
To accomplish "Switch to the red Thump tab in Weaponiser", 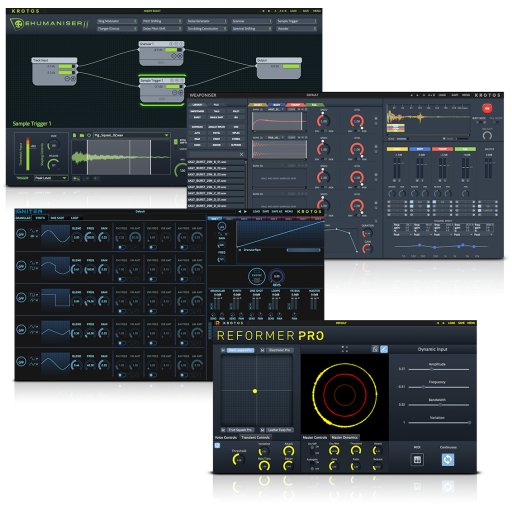I will tap(295, 105).
